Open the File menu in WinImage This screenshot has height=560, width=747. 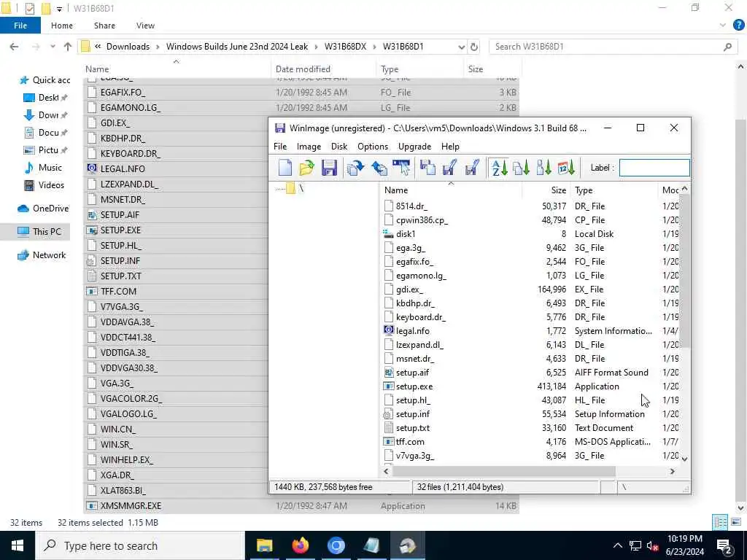(x=280, y=146)
